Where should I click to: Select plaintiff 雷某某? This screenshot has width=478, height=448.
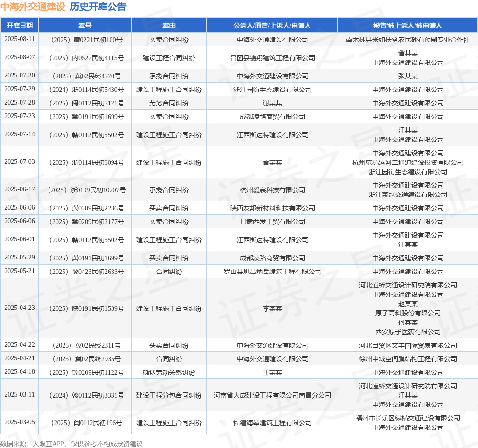(273, 162)
